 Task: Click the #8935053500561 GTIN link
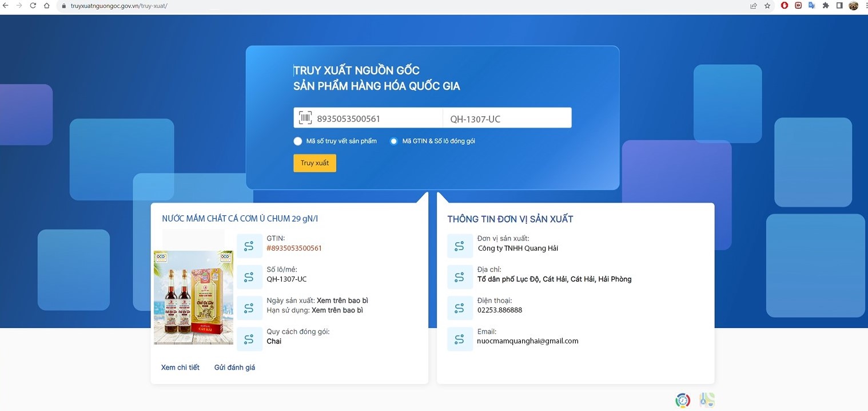click(294, 248)
